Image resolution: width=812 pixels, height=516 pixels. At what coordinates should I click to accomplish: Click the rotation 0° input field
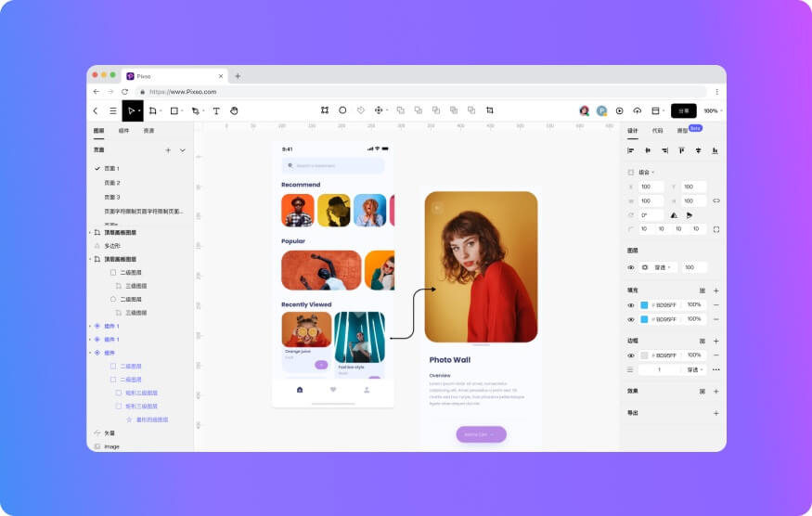[x=651, y=215]
